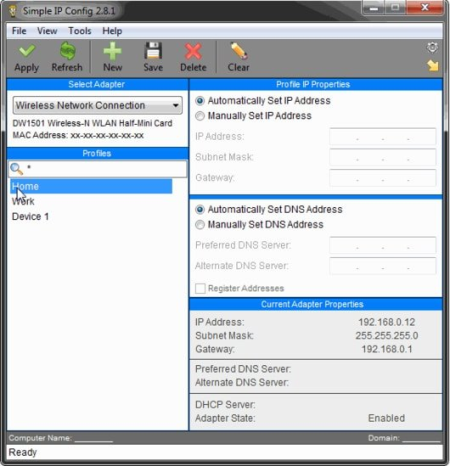This screenshot has width=450, height=466.
Task: Click the MAC Address text line
Action: coord(78,135)
